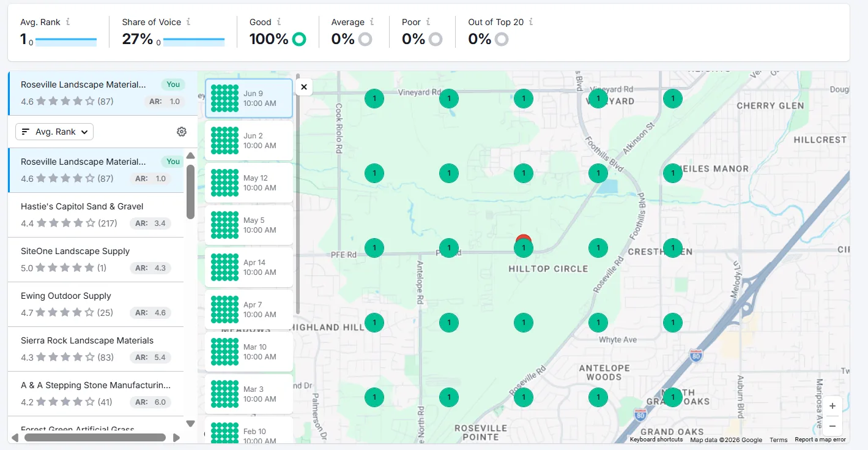Select Hastie's Capitol Sand & Gravel competitor
The image size is (868, 450).
pyautogui.click(x=95, y=215)
